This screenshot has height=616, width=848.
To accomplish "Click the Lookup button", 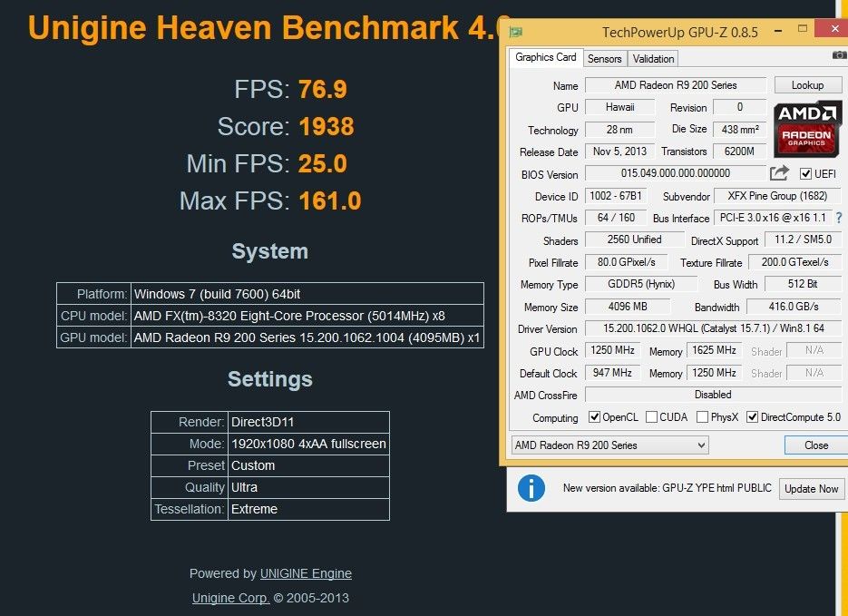I will (x=807, y=85).
